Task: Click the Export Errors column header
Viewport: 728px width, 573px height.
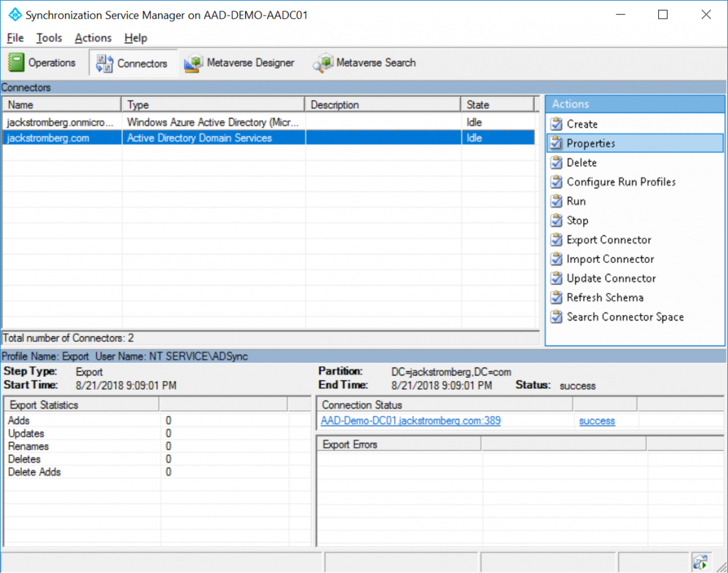Action: pyautogui.click(x=400, y=444)
